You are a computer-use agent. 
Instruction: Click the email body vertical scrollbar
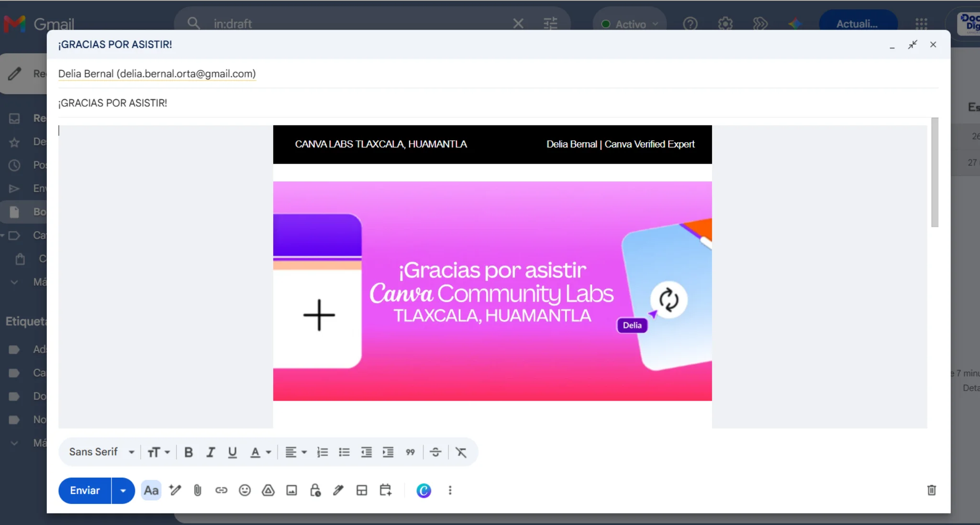pos(935,172)
